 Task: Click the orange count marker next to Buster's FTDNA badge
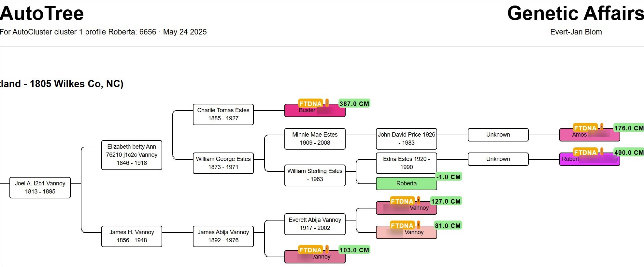tap(327, 103)
